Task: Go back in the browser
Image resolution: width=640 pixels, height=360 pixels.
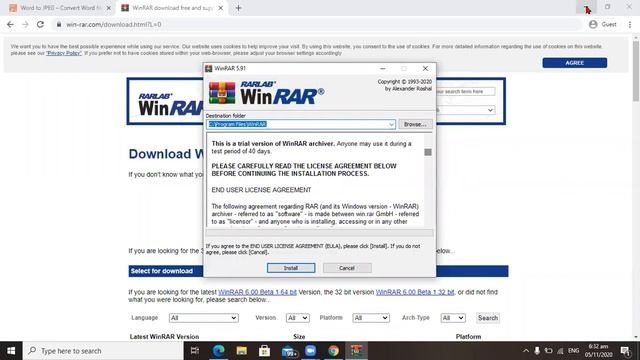Action: [x=11, y=24]
